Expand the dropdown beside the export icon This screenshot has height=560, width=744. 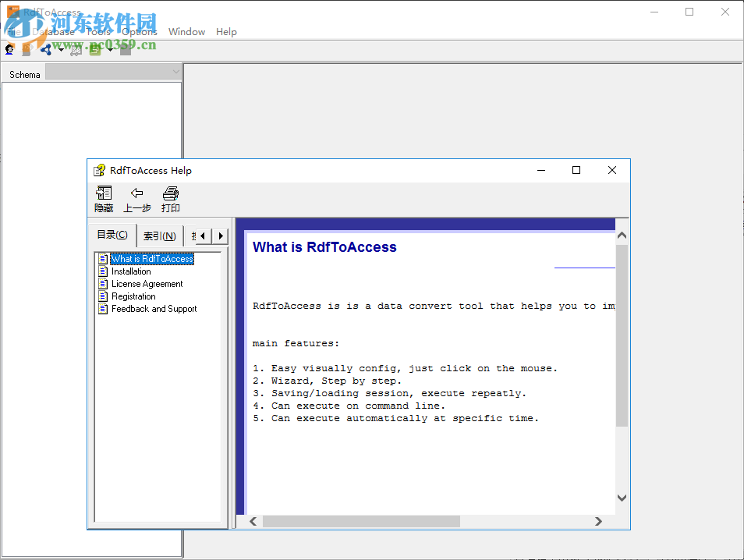tap(110, 49)
